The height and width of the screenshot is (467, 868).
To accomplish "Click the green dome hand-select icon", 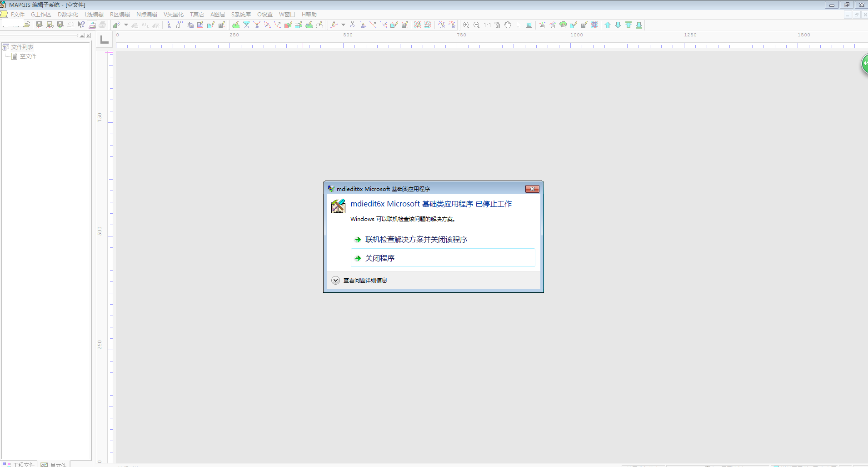I will 563,25.
